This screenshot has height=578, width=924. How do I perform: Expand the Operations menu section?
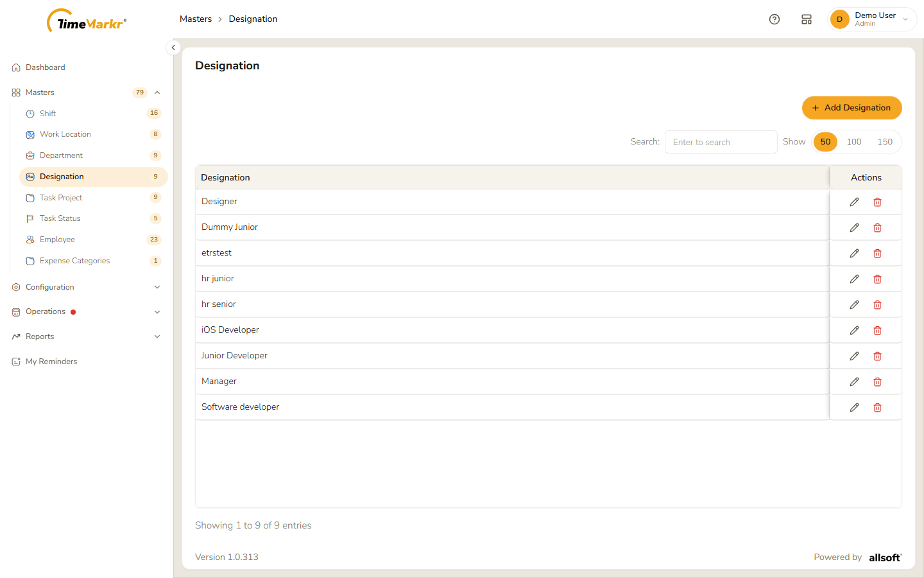click(87, 312)
